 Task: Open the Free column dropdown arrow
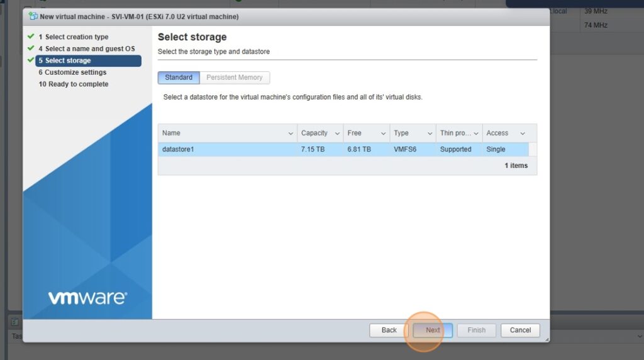(x=383, y=133)
